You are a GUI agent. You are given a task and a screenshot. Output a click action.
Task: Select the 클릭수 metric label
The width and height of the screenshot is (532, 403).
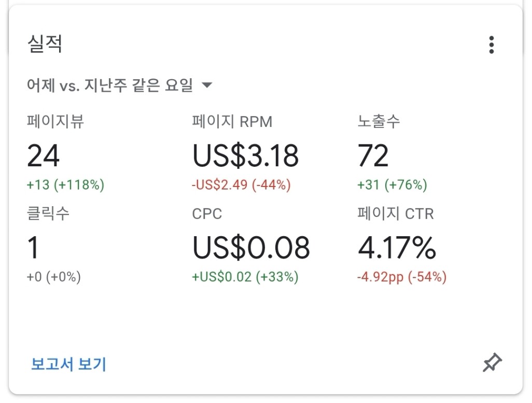tap(48, 213)
